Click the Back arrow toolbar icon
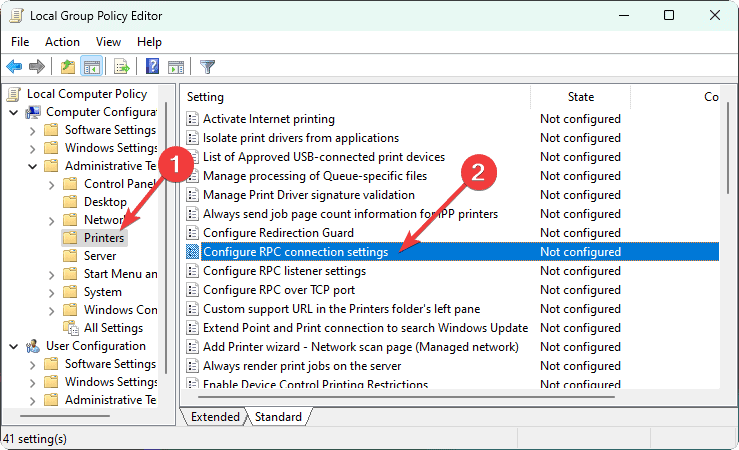This screenshot has width=739, height=450. pyautogui.click(x=14, y=66)
